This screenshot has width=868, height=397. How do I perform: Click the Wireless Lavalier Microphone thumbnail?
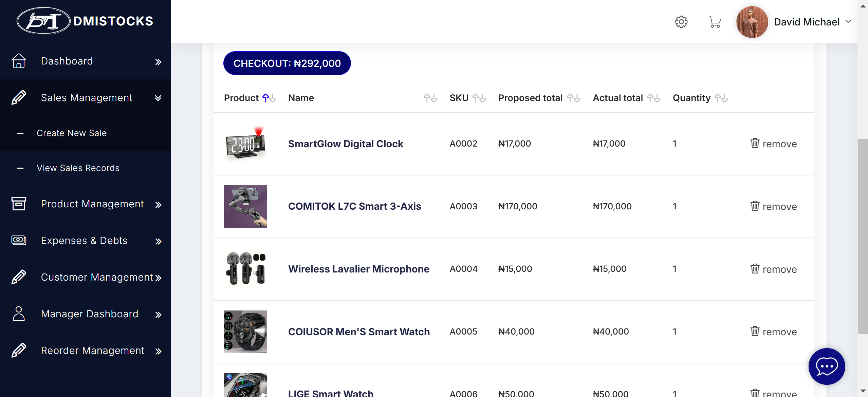pos(245,269)
